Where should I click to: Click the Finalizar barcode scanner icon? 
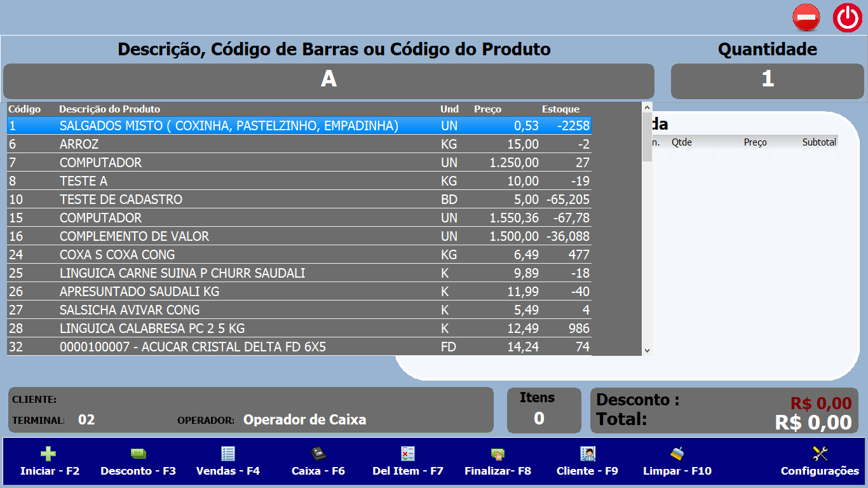pyautogui.click(x=498, y=453)
